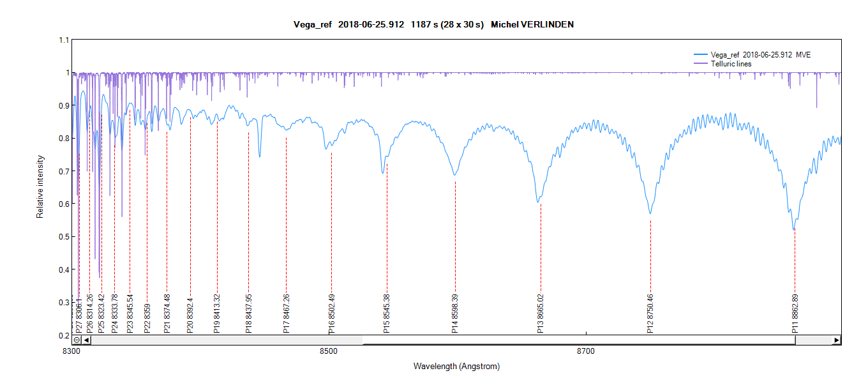The width and height of the screenshot is (868, 387).
Task: Select the P13 8665.02 marker label
Action: click(541, 314)
